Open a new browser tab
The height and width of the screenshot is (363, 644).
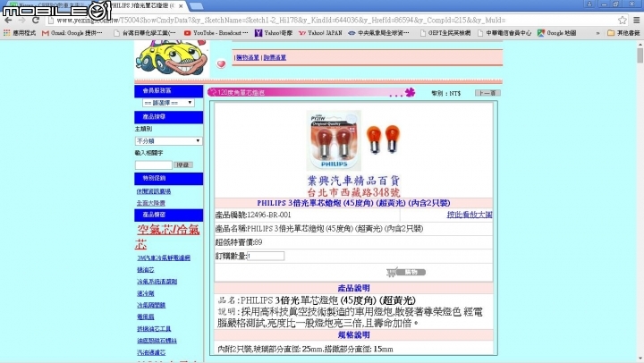tap(196, 5)
